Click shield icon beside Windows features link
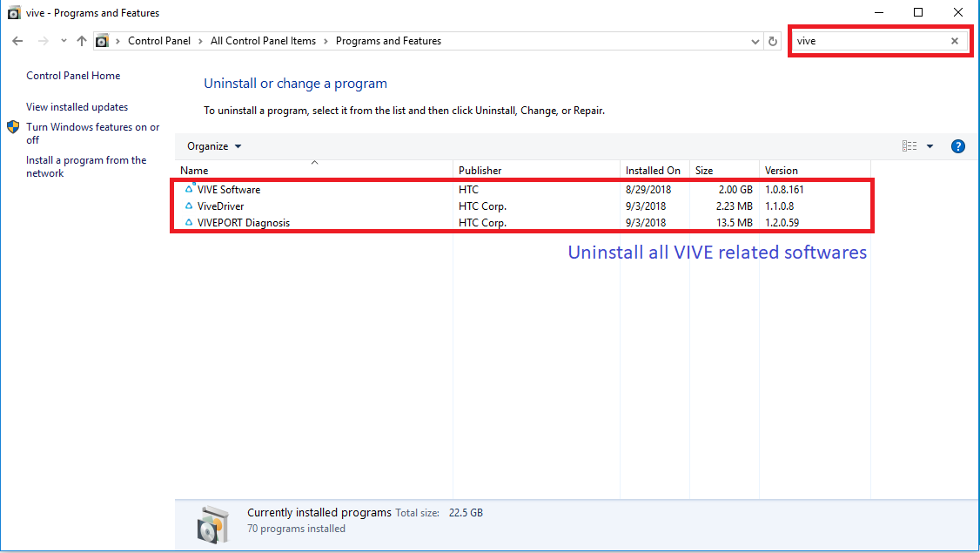 (x=13, y=127)
